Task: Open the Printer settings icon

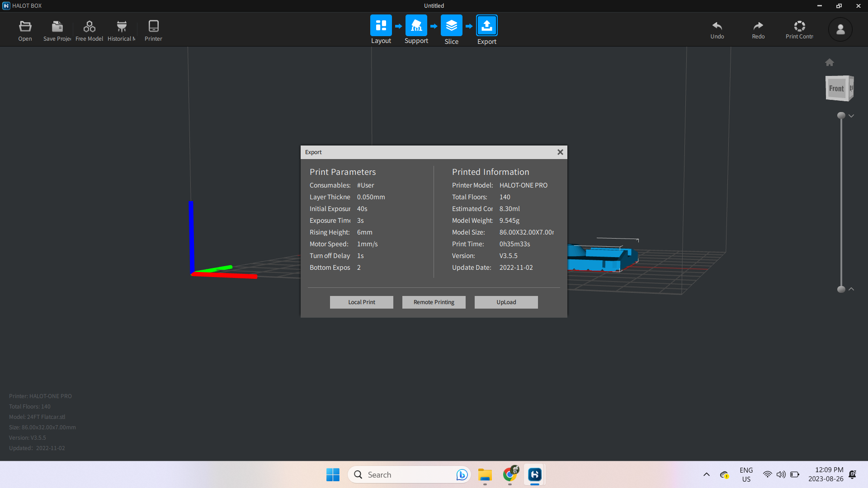Action: (x=153, y=29)
